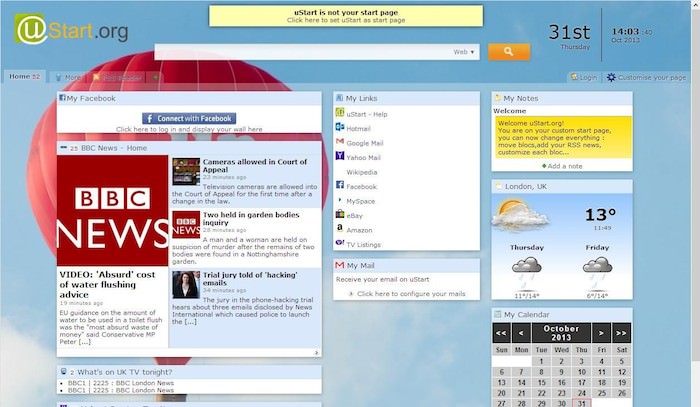Image resolution: width=700 pixels, height=407 pixels.
Task: Open the Web search type dropdown
Action: click(x=464, y=52)
